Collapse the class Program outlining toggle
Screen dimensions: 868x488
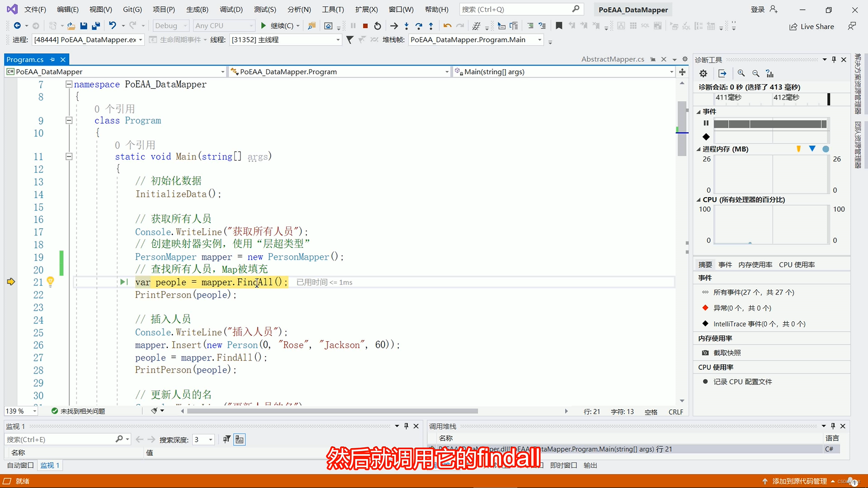[x=69, y=120]
